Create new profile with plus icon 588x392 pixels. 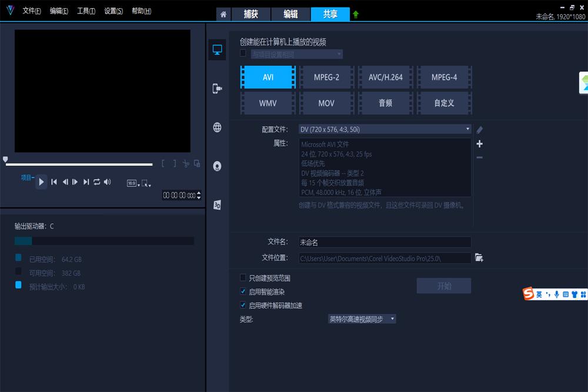tap(480, 143)
